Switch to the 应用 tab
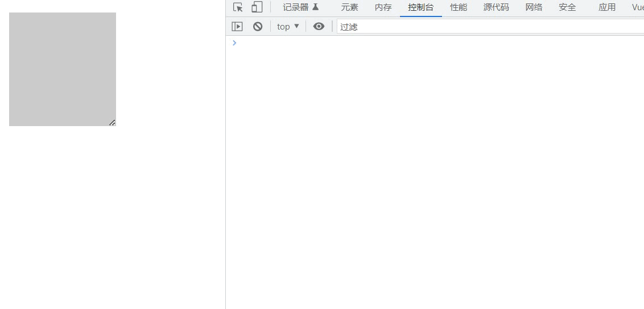 tap(606, 7)
